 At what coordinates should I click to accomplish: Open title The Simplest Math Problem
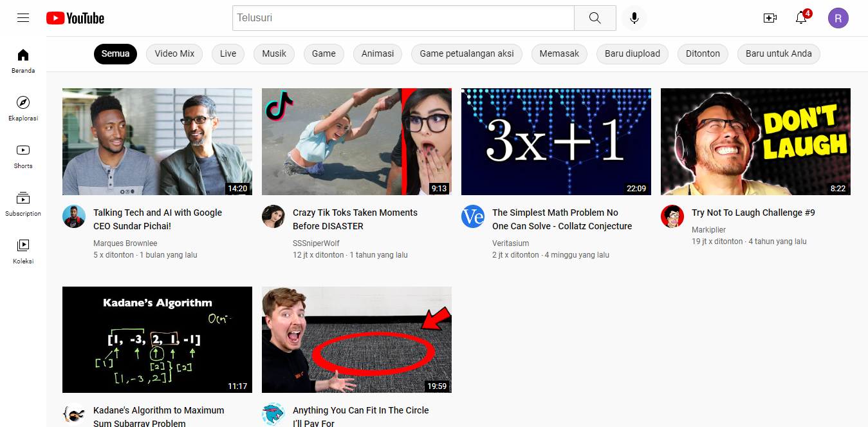[562, 219]
